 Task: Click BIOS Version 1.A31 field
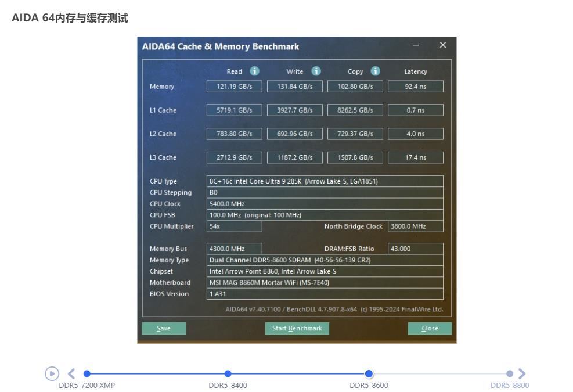[325, 294]
